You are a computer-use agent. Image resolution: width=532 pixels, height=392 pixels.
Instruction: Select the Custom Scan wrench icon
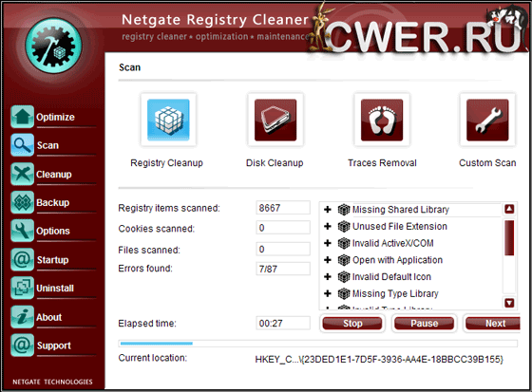pos(487,120)
